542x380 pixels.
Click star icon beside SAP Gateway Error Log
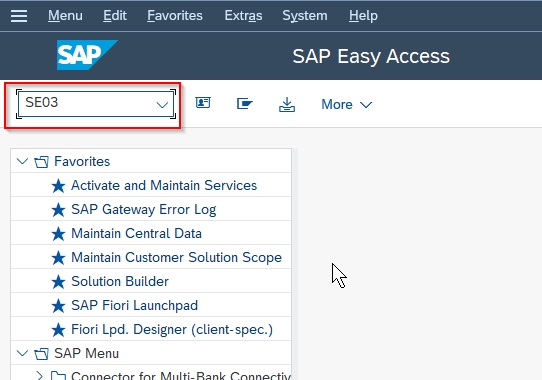coord(58,210)
